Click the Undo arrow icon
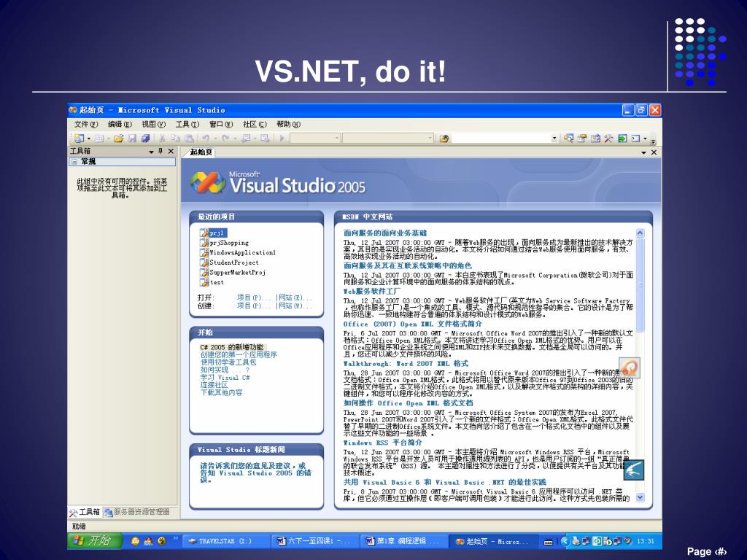 [x=205, y=138]
